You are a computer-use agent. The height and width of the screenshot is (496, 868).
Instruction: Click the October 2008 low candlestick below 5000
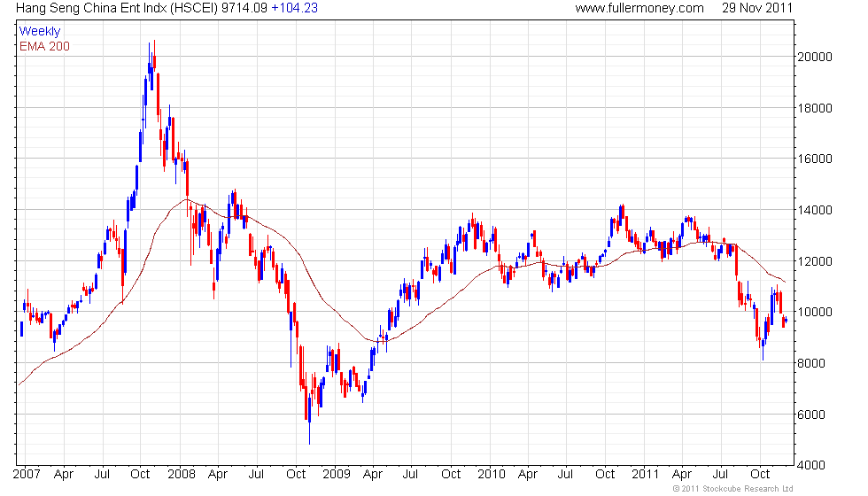point(309,418)
